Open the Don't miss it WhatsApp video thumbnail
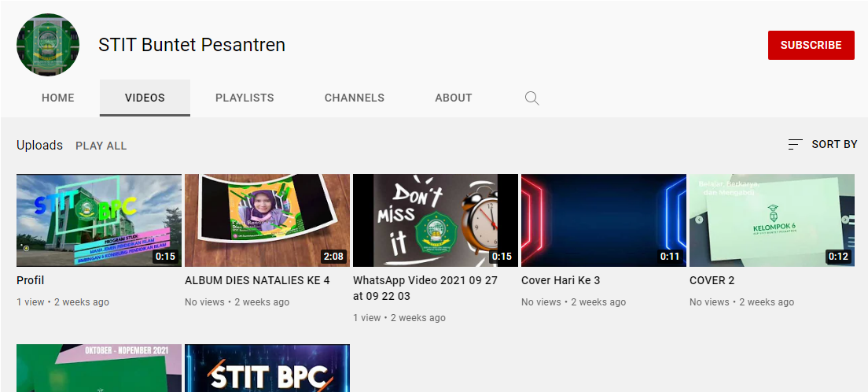 (x=436, y=220)
